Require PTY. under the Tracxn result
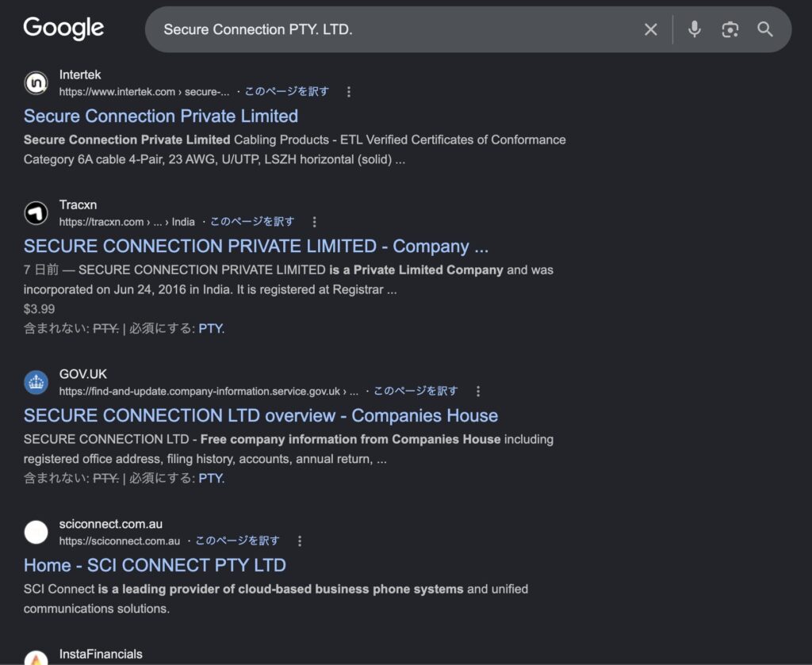This screenshot has height=665, width=812. [211, 329]
